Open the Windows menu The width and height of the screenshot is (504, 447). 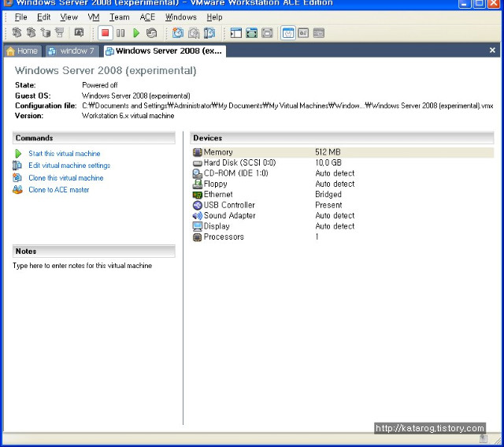click(x=181, y=17)
